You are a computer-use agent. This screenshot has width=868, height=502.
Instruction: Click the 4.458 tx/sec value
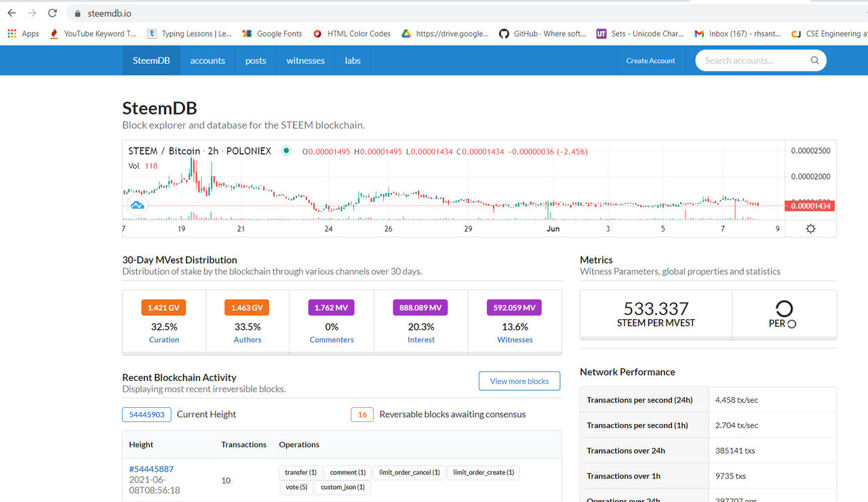[x=736, y=400]
